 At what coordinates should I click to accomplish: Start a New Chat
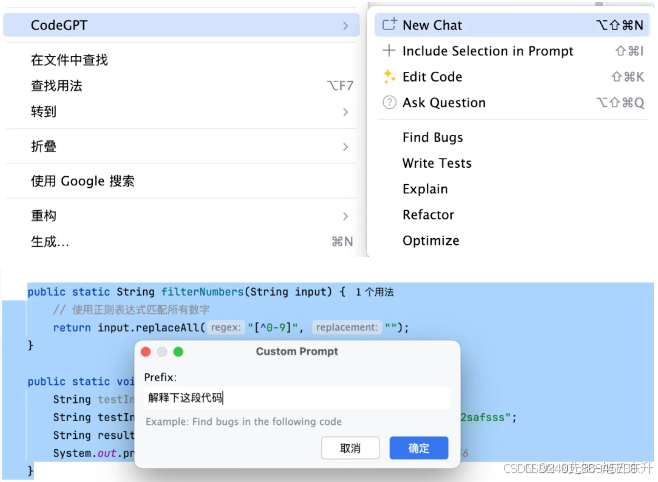pyautogui.click(x=512, y=25)
